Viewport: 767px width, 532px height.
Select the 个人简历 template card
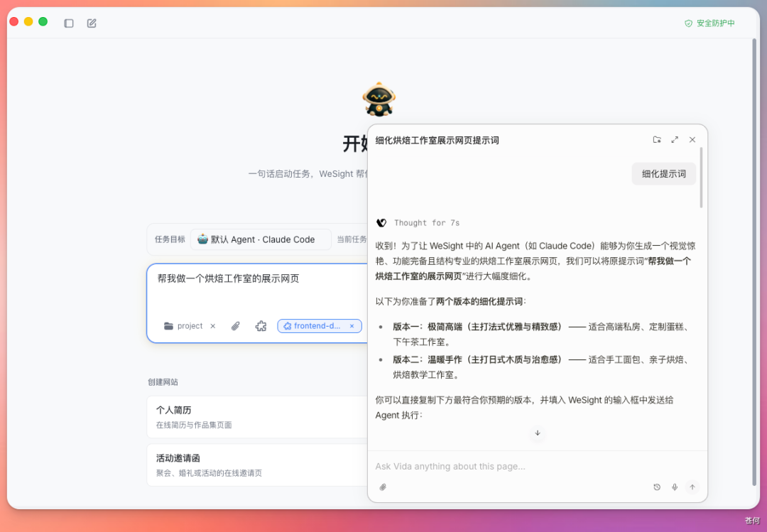tap(258, 417)
